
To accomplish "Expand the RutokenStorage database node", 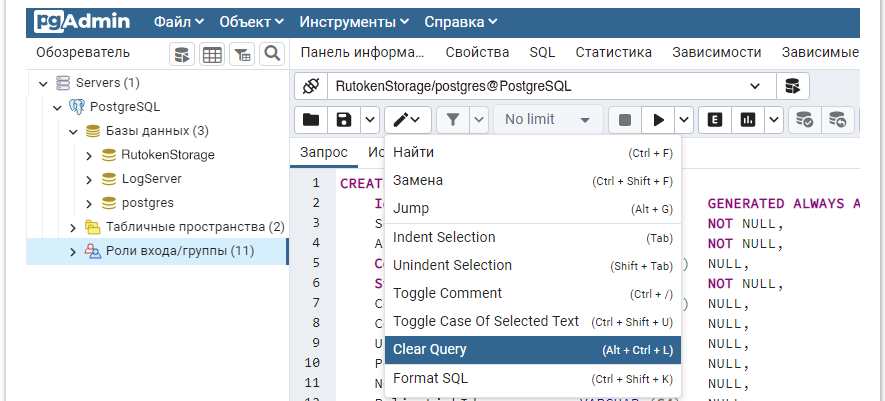I will [89, 155].
